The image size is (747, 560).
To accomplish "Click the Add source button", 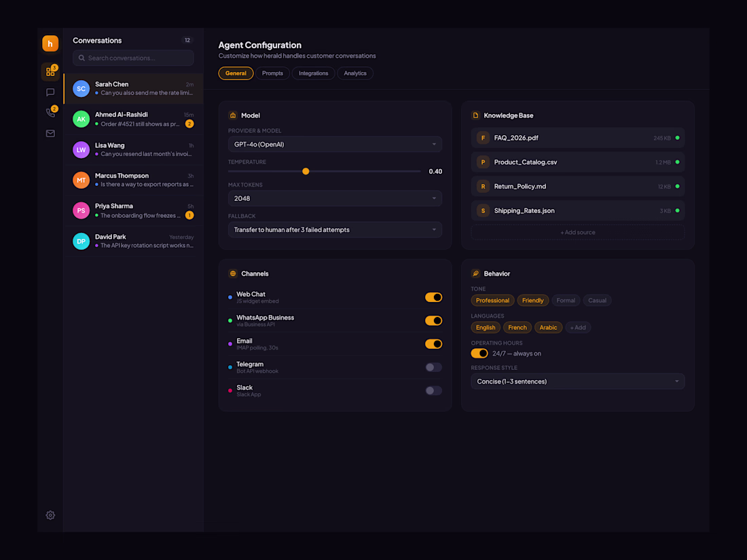I will pos(577,232).
